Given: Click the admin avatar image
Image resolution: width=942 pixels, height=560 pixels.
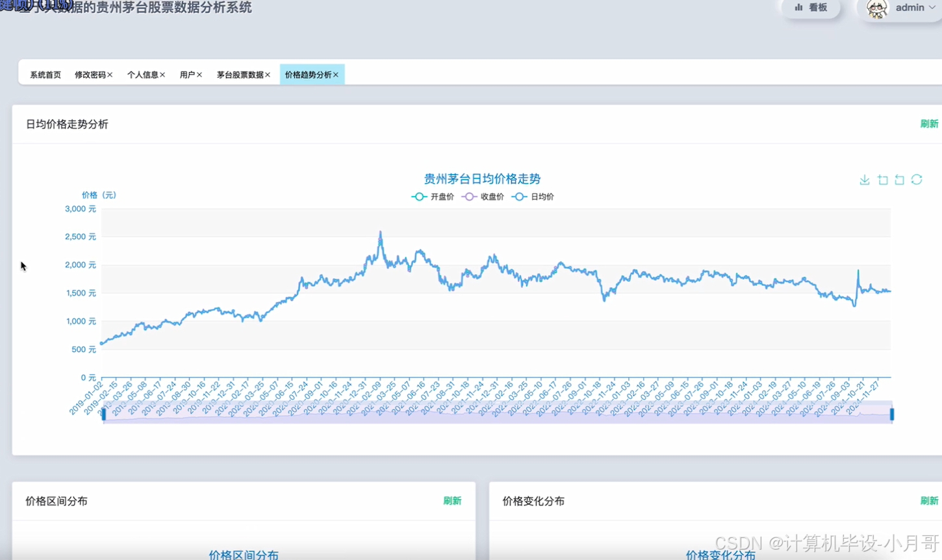Looking at the screenshot, I should click(x=877, y=8).
